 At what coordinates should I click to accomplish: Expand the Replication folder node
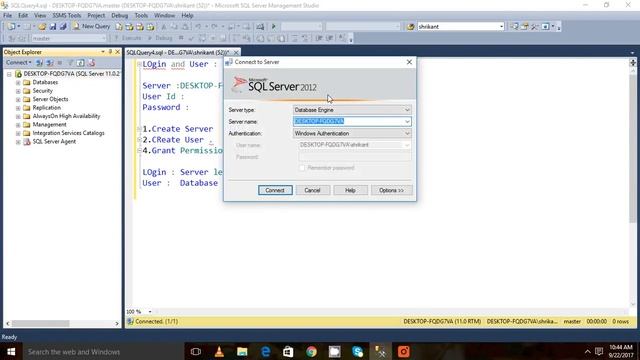pyautogui.click(x=18, y=108)
